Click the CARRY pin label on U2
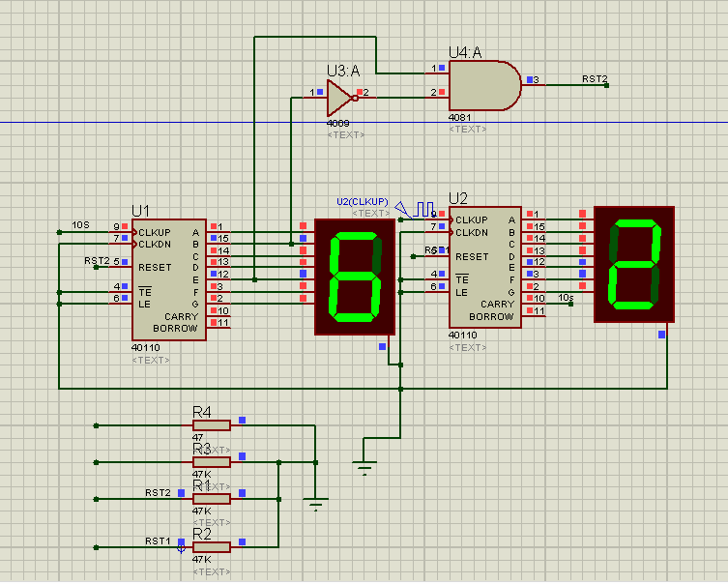 [498, 304]
